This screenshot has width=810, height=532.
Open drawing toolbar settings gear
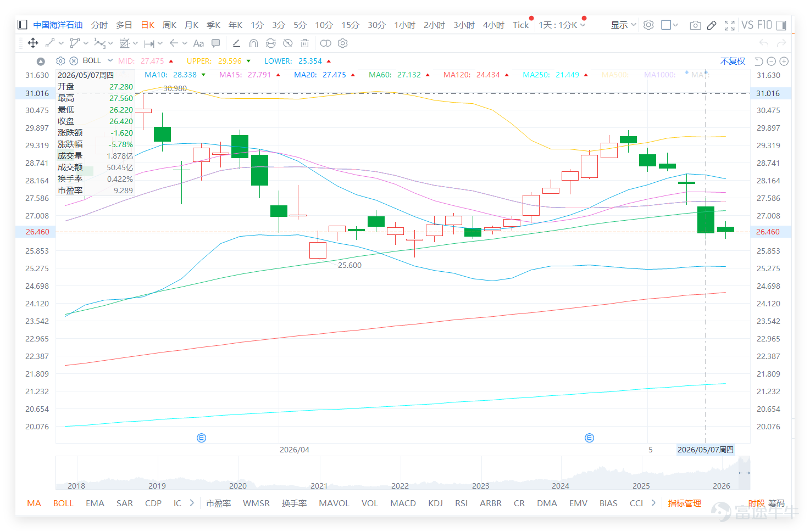[343, 43]
